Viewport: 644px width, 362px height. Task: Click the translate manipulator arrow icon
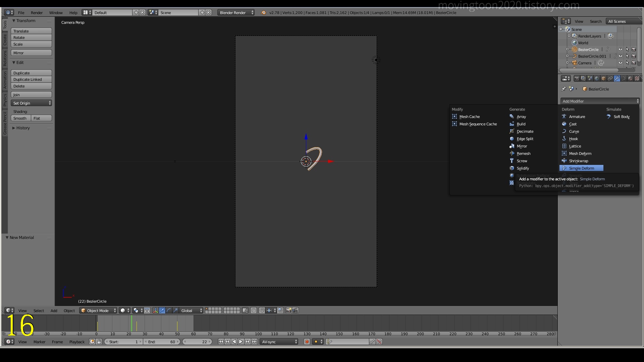pyautogui.click(x=162, y=310)
